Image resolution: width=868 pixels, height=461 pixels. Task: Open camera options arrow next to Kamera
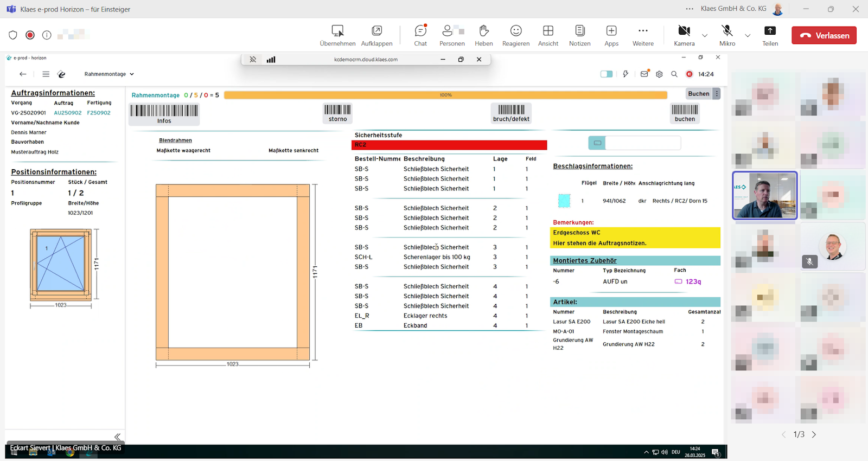coord(705,36)
